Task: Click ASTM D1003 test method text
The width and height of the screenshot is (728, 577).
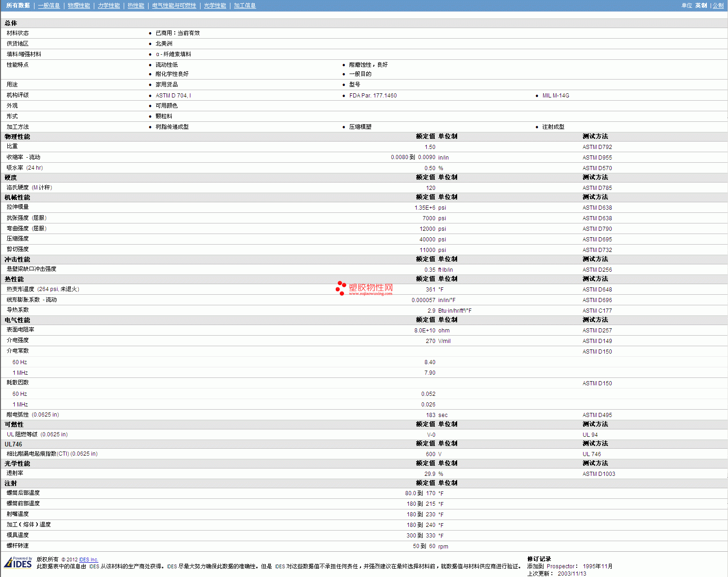Action: [598, 474]
